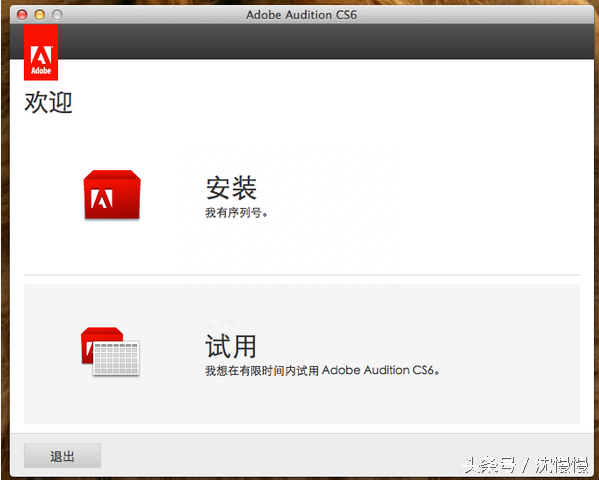Click the Adobe Audition CS6 window title
Screen dimensions: 599x480
301,15
